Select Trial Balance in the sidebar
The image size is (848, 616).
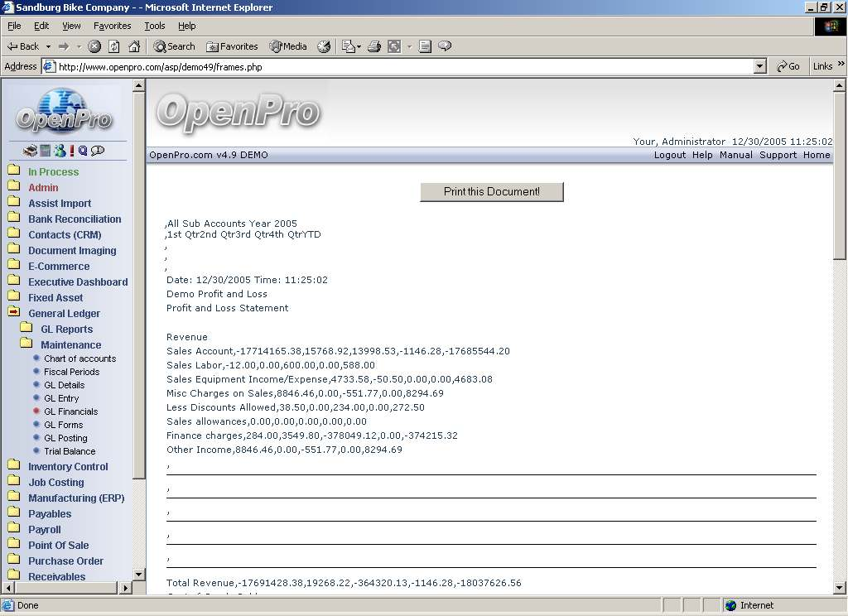70,451
